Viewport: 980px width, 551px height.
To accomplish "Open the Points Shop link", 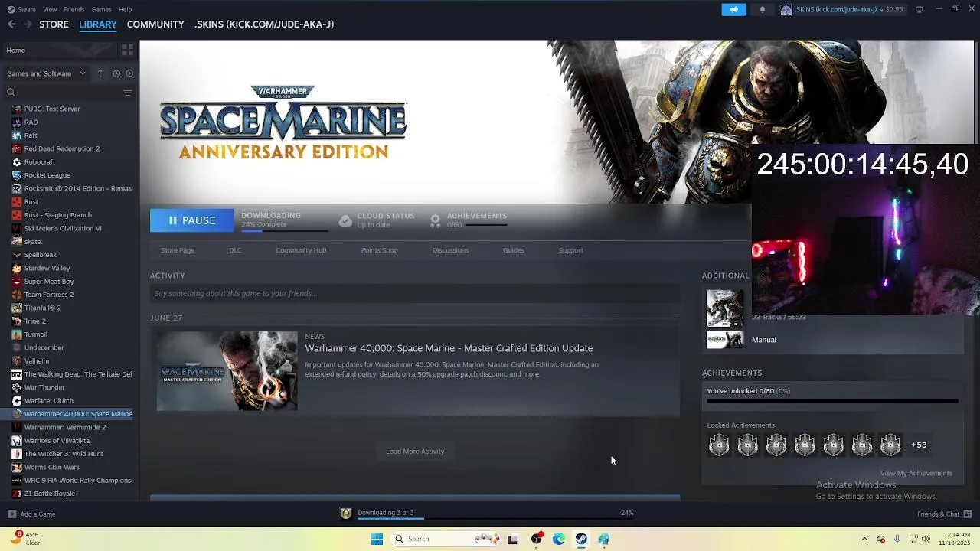I will tap(379, 250).
